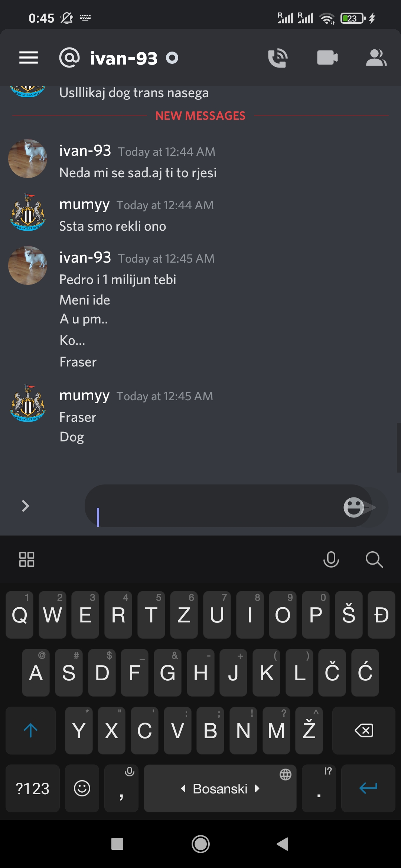Screen dimensions: 401x868
Task: Open the keyboard tools grid icon
Action: [27, 559]
